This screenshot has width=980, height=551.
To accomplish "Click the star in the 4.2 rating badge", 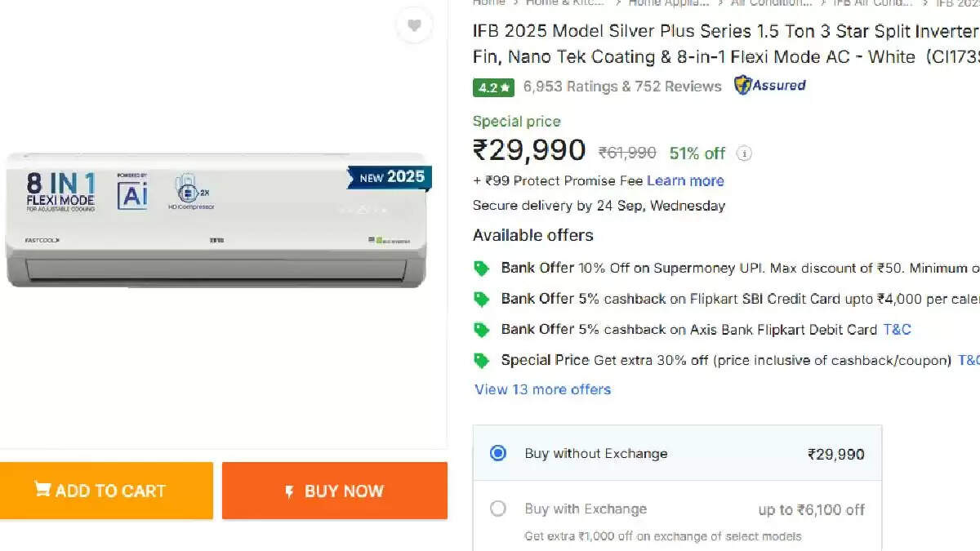I will pos(504,86).
